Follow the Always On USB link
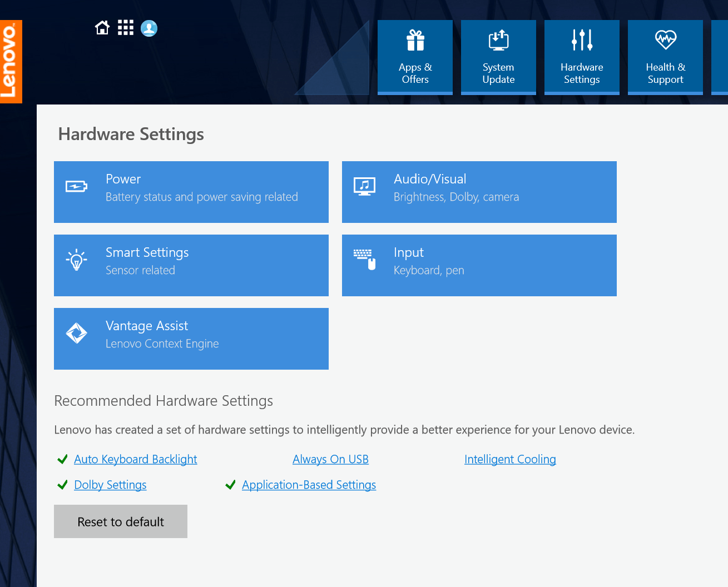Viewport: 728px width, 587px height. point(331,459)
